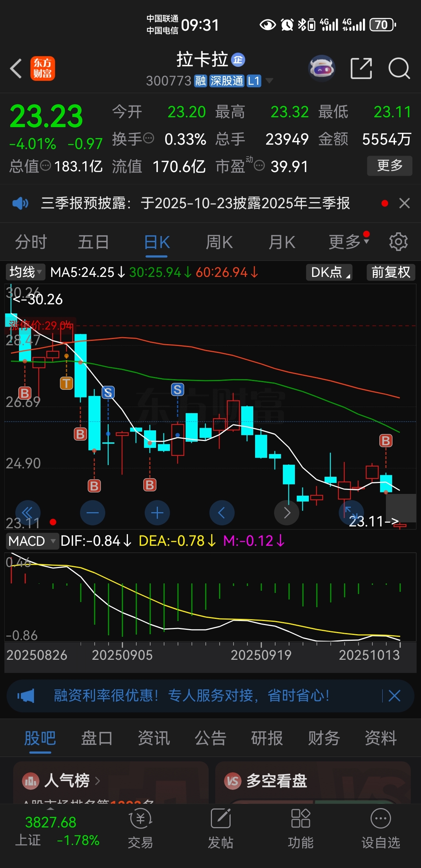The image size is (421, 868).
Task: Open 融资利率很优惠 promotion link
Action: [191, 696]
